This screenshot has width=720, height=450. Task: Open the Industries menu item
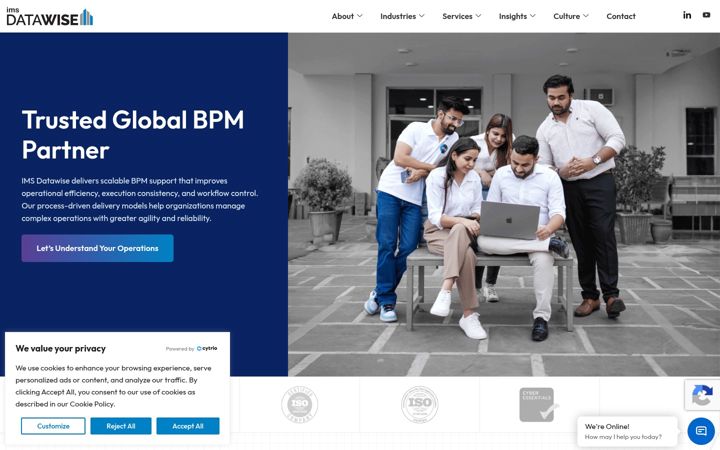coord(398,16)
